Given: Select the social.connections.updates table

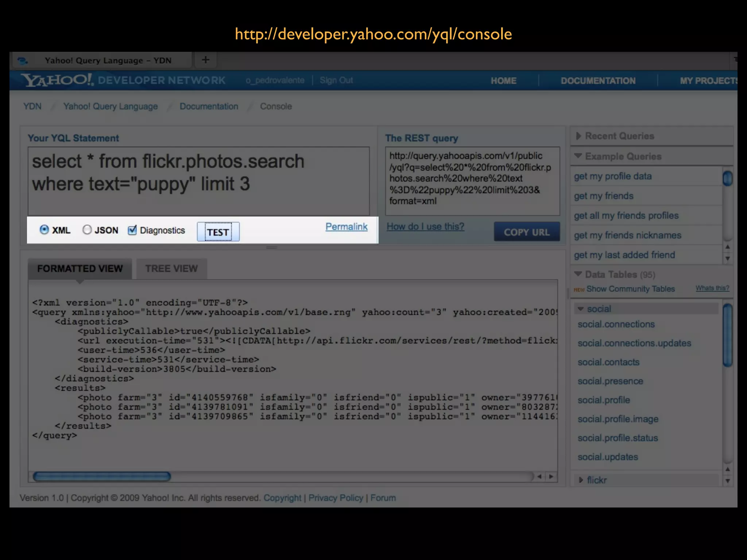Looking at the screenshot, I should tap(634, 343).
